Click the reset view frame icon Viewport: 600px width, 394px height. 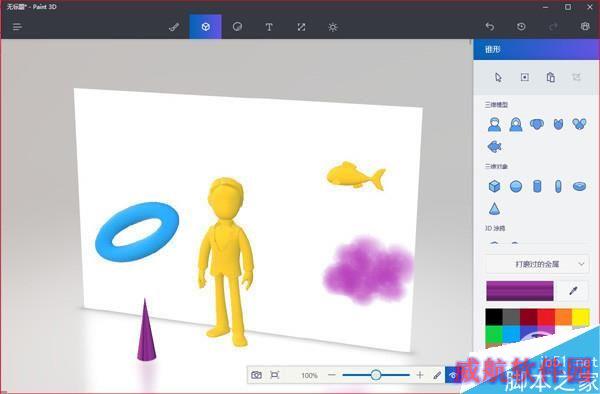[x=274, y=375]
